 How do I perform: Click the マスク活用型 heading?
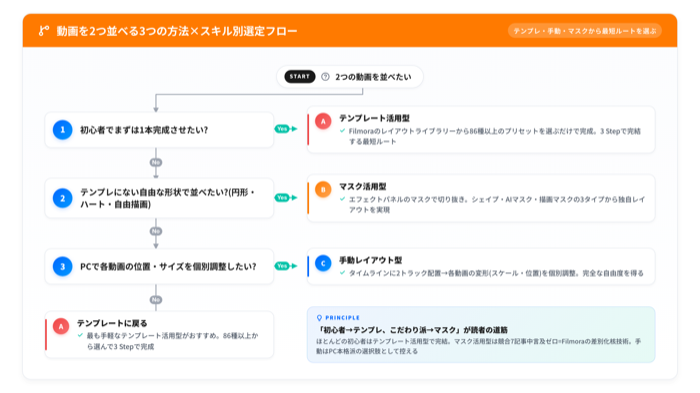coord(362,187)
